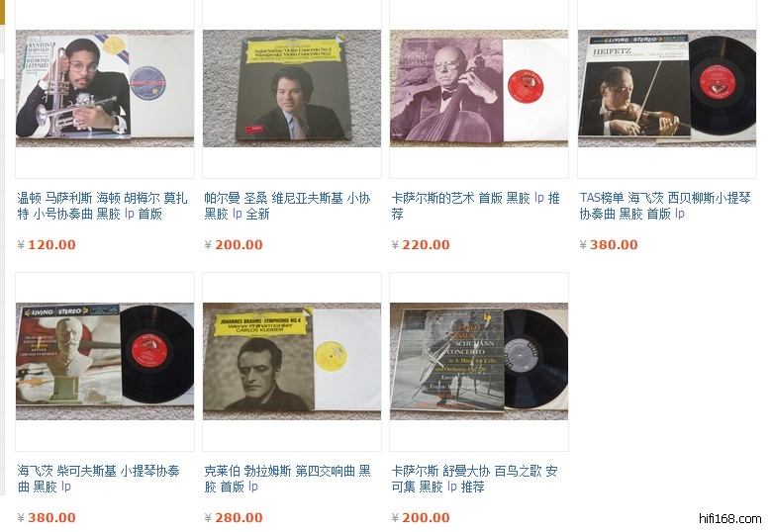Click the 帕尔曼 圣桑 维尼亚夫斯基 listing title
Screen dimensions: 772x532
[x=288, y=206]
